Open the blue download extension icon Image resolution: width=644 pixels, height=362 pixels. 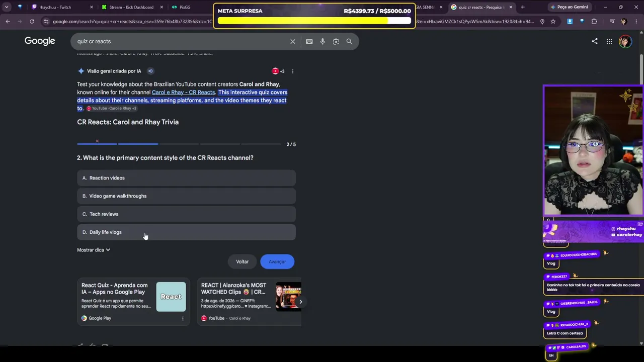[x=570, y=22]
